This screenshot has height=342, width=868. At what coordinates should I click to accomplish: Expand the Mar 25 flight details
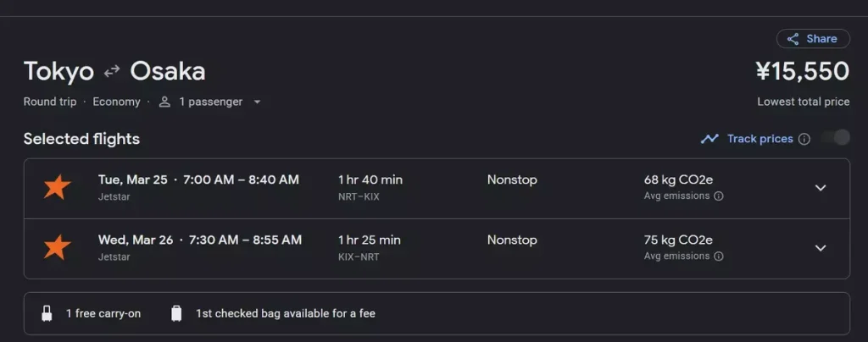click(x=820, y=188)
